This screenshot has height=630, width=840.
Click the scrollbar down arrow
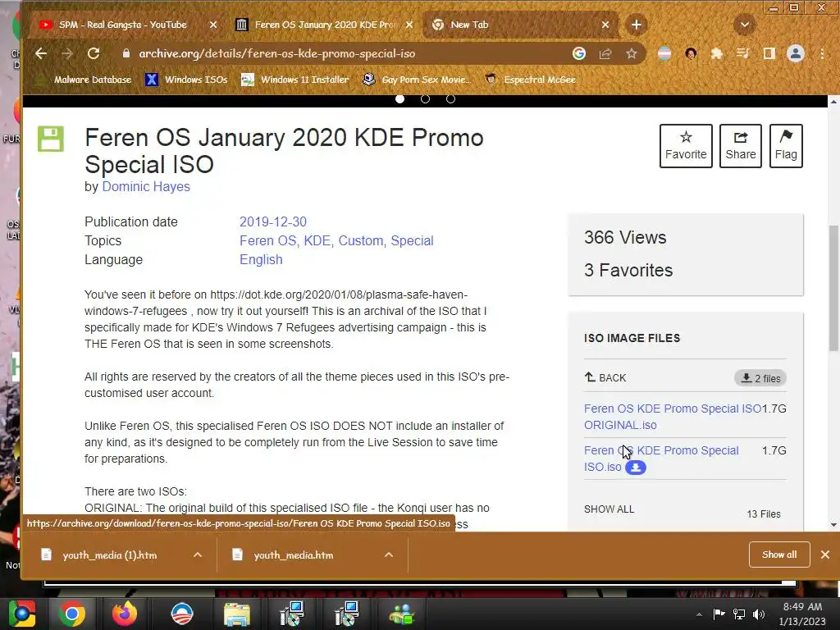pos(833,525)
